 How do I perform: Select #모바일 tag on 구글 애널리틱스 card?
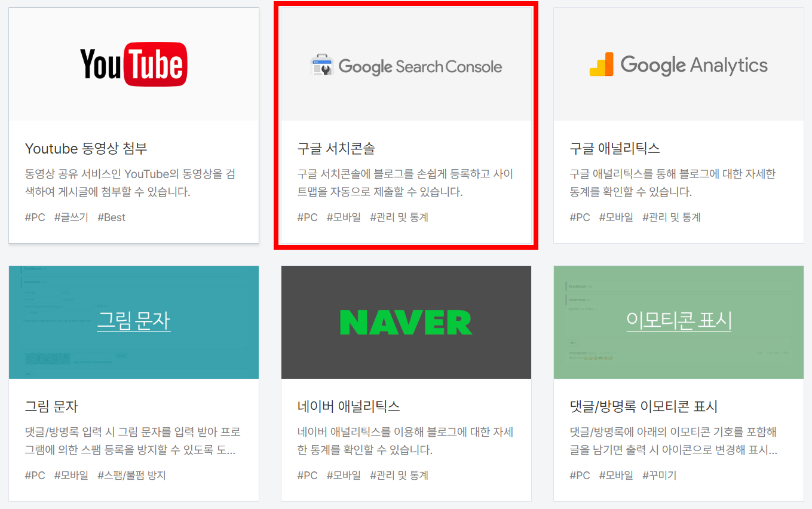[616, 217]
